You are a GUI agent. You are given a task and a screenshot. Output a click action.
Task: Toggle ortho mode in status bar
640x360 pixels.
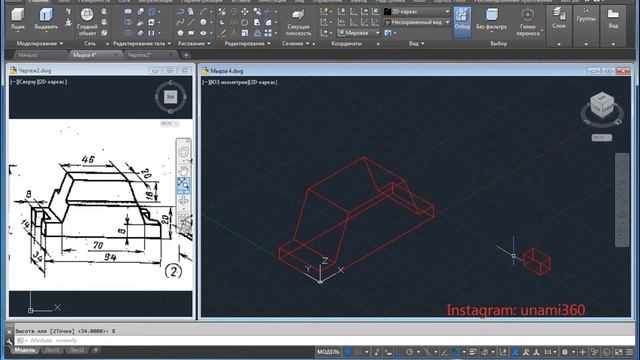click(399, 352)
